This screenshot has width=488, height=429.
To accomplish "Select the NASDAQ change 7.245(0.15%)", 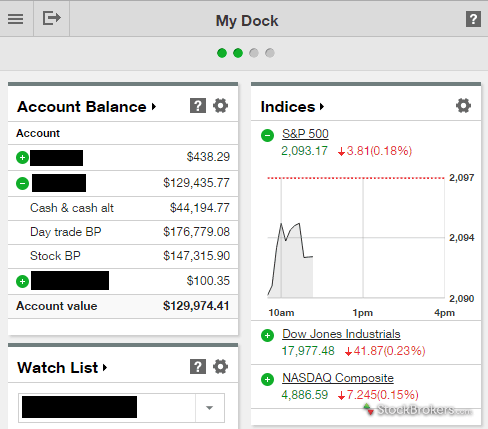I will click(x=378, y=395).
